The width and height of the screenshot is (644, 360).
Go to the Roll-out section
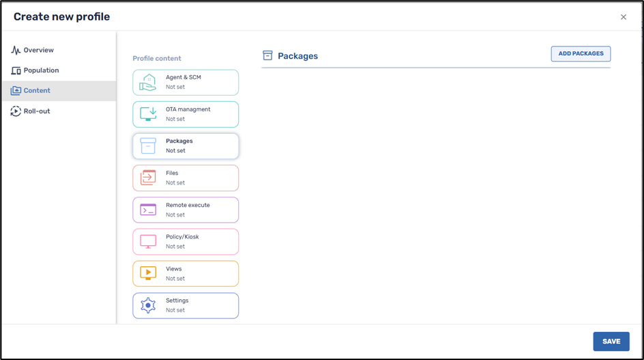coord(36,111)
